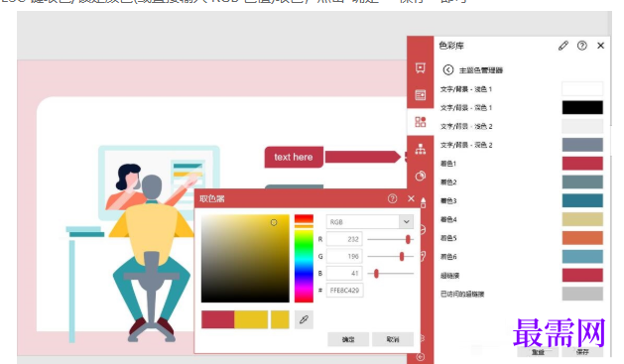
Task: Click the 主题色管理器 heading text
Action: click(481, 70)
